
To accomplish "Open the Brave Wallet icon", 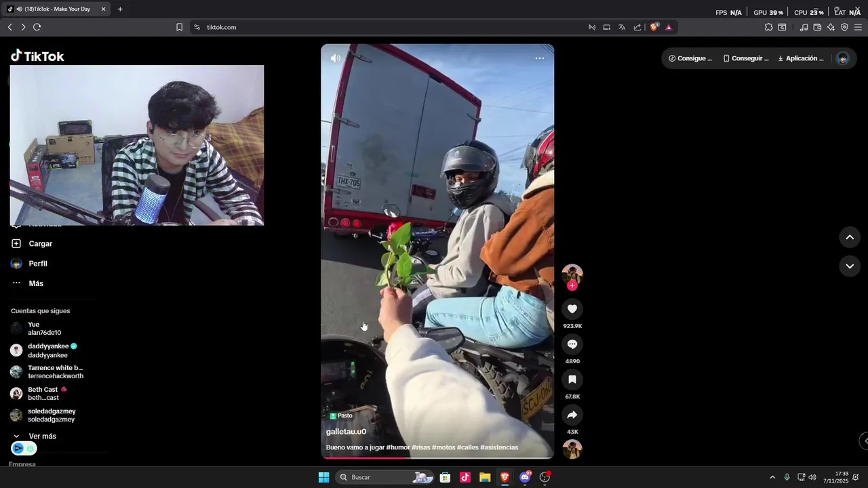I will [817, 27].
